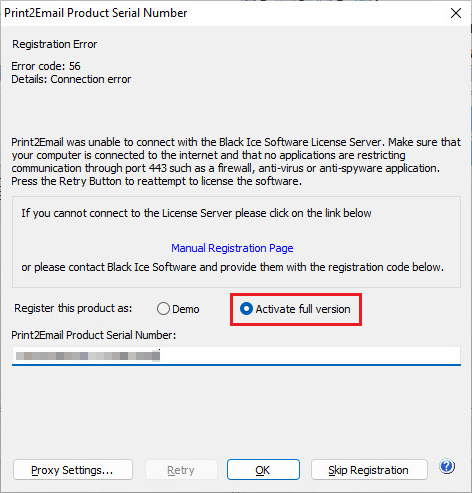Click the paragraph mentioning port 443
This screenshot has height=493, width=472.
(x=236, y=162)
